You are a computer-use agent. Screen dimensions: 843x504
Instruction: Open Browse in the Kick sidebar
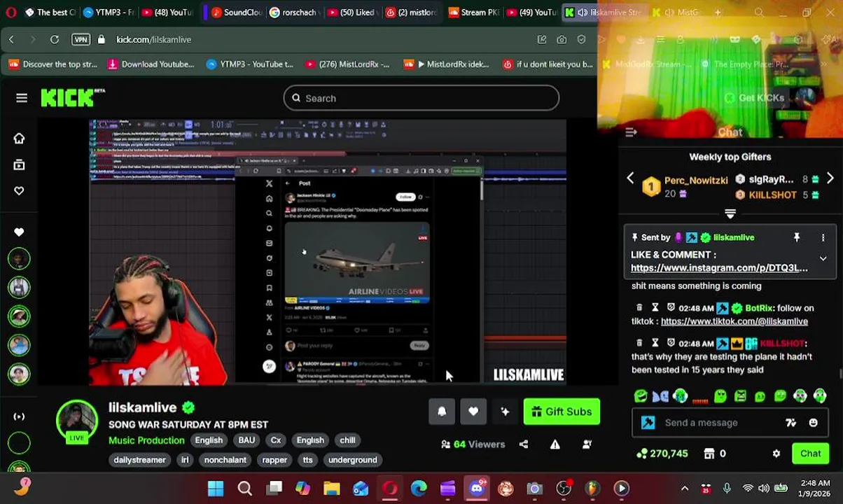(x=19, y=164)
